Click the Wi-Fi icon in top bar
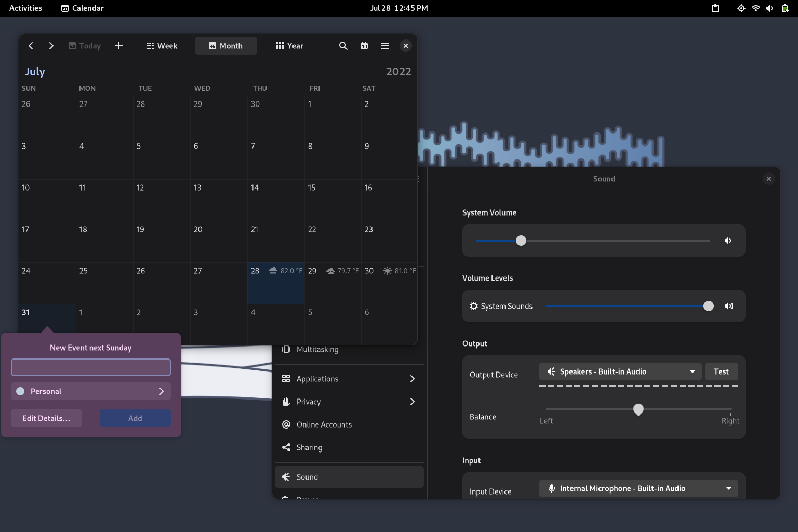Image resolution: width=798 pixels, height=532 pixels. pos(756,8)
